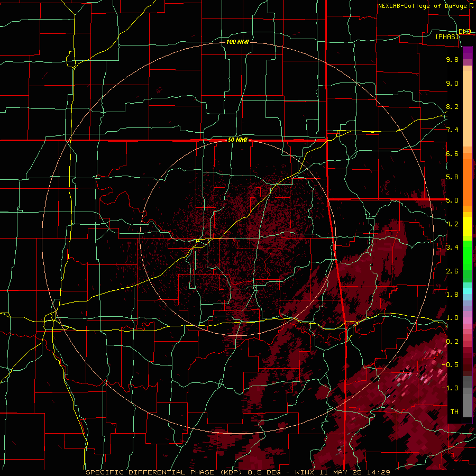Click the 5.0 value on the color scale

[x=452, y=200]
